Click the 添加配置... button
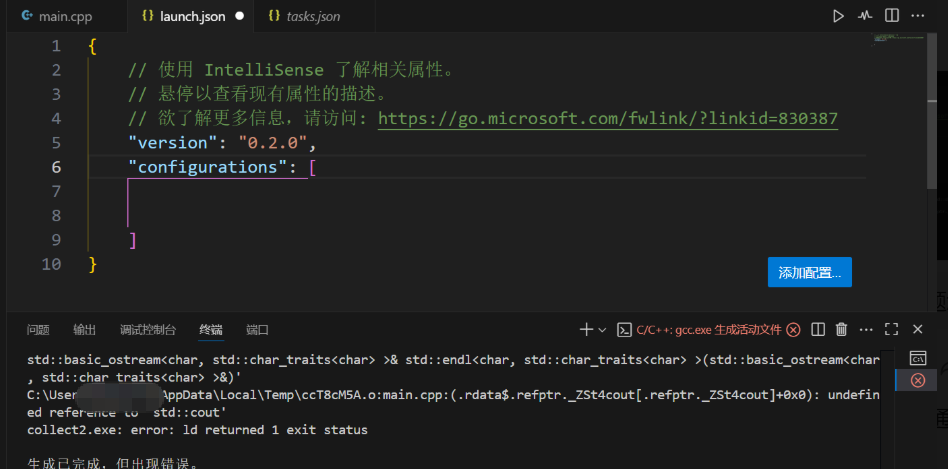This screenshot has width=948, height=469. click(810, 272)
